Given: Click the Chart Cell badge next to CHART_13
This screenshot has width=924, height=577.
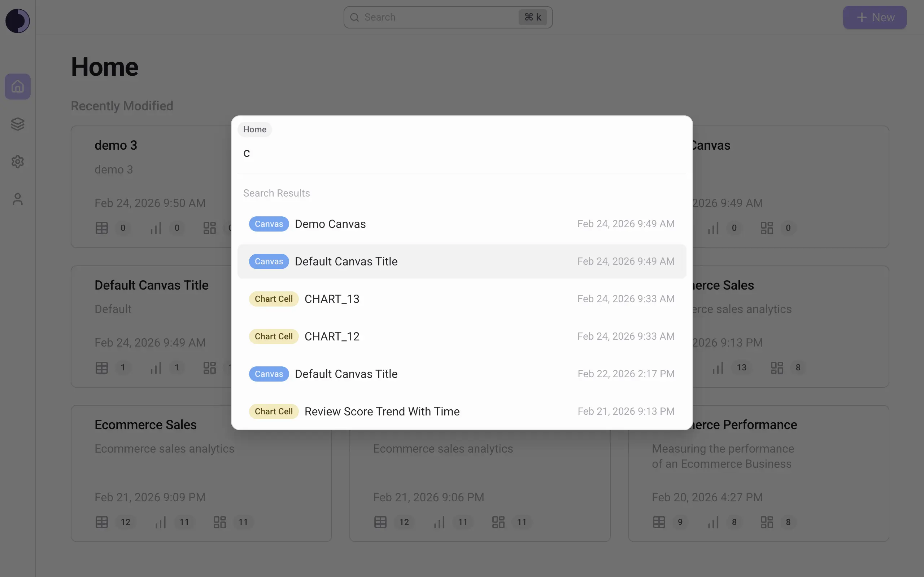Looking at the screenshot, I should pos(273,299).
